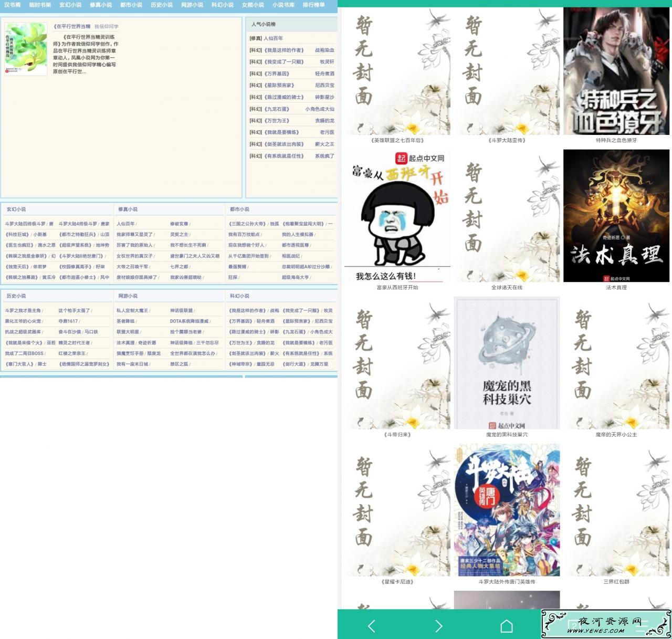The width and height of the screenshot is (672, 639).
Task: Open 《九龙石蛋》 in the 人气小说榜 list
Action: click(x=277, y=109)
